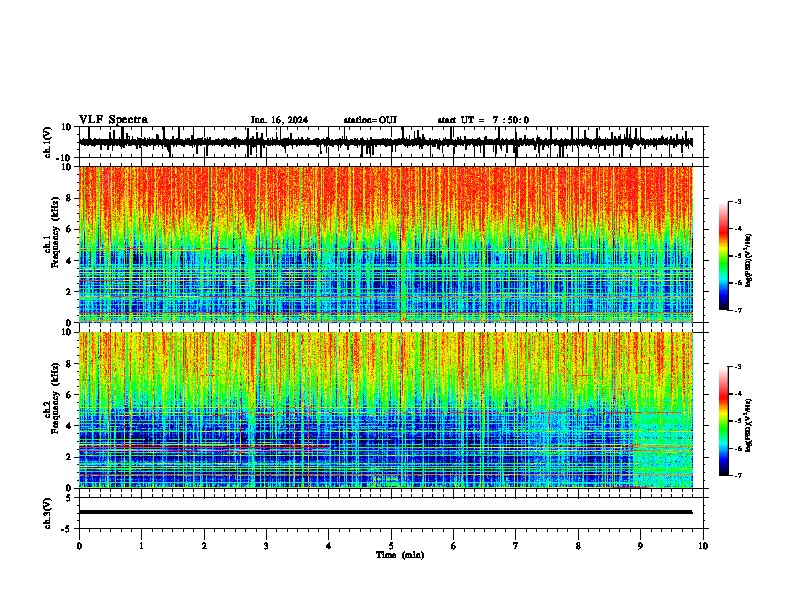
Task: Click the "station=OUI" header label
Action: [x=370, y=120]
